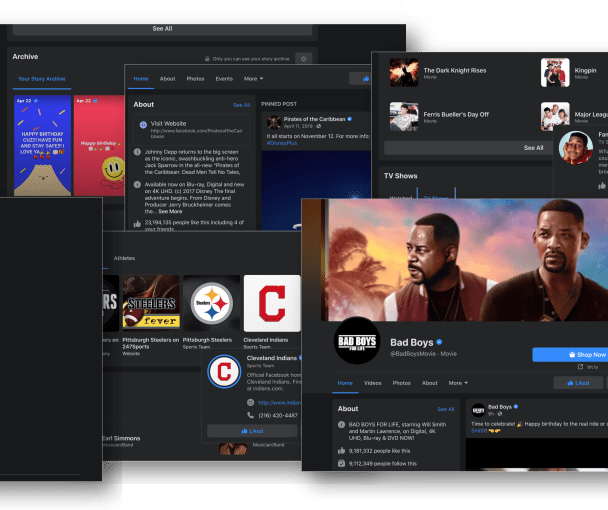
Task: Open the story archive settings gear
Action: coord(304,59)
